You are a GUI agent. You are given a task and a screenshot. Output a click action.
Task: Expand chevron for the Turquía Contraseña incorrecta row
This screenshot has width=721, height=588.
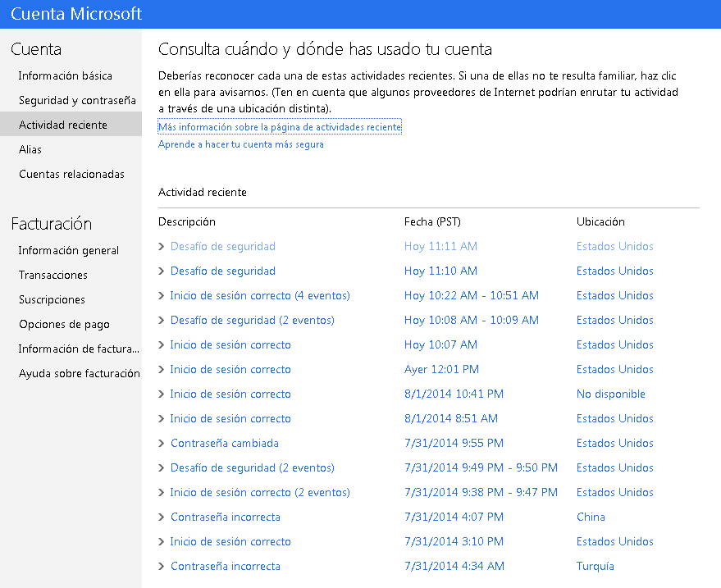161,567
